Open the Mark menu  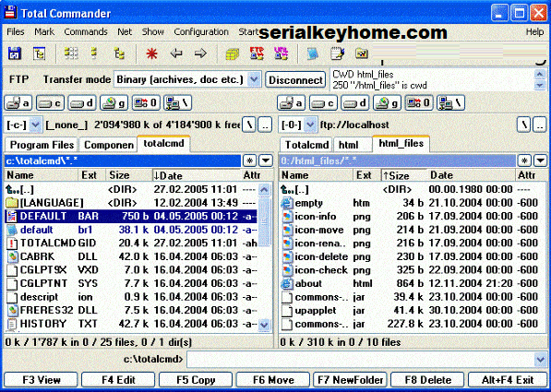click(44, 32)
